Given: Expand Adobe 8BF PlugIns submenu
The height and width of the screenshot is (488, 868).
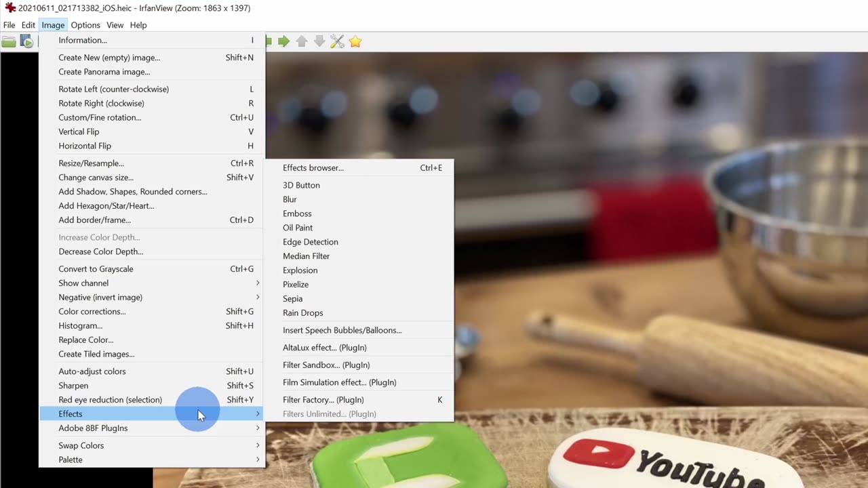Looking at the screenshot, I should (x=151, y=428).
